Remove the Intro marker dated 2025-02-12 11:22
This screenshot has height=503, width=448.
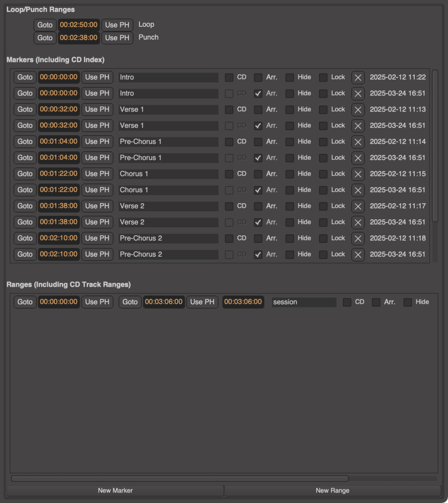358,77
